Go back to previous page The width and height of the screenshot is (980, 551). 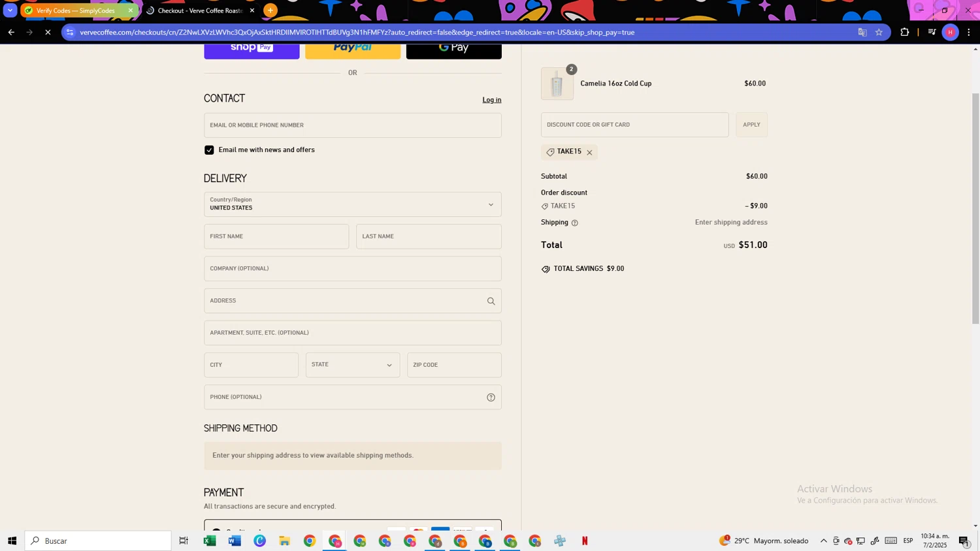click(11, 32)
